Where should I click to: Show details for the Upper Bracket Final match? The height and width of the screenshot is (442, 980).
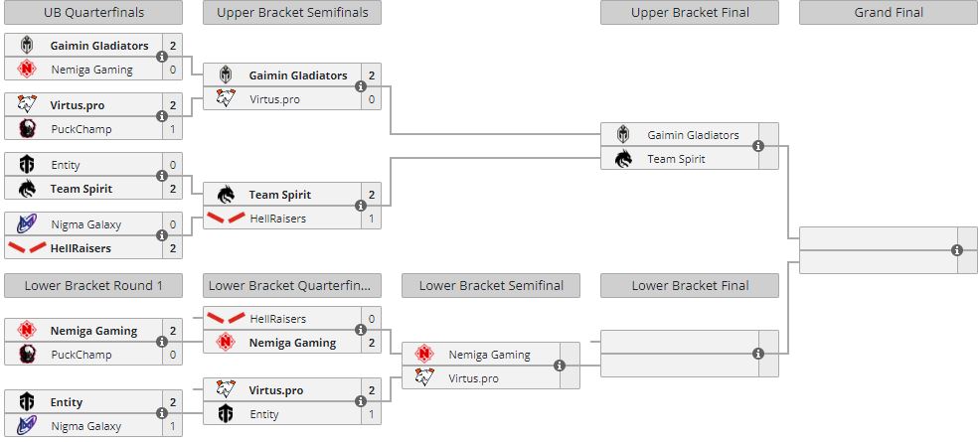click(x=758, y=146)
